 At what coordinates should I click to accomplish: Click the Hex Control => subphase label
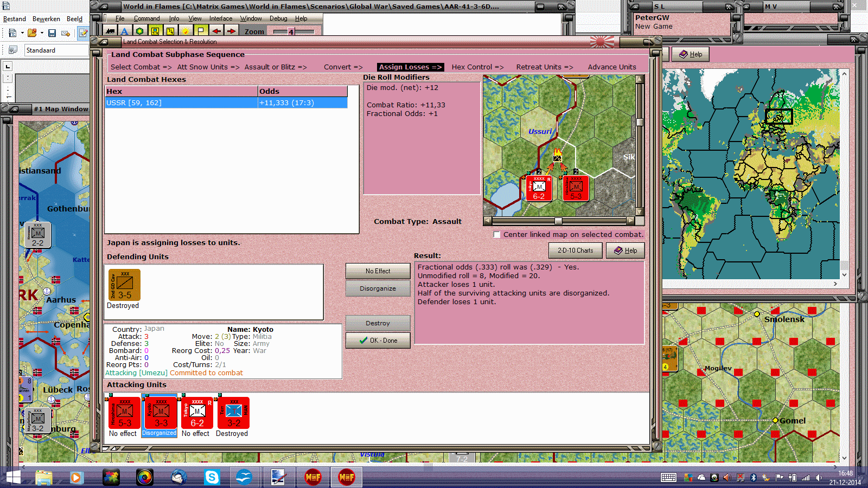click(x=477, y=67)
